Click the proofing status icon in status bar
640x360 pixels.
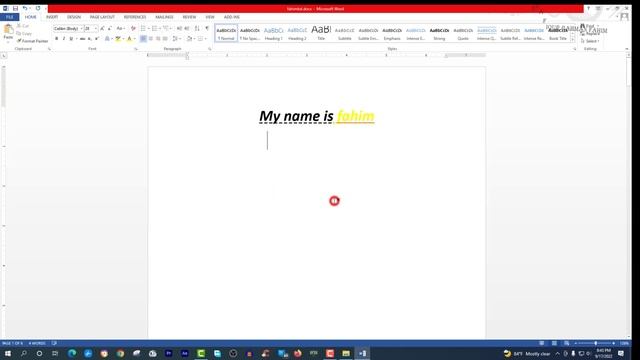point(54,343)
